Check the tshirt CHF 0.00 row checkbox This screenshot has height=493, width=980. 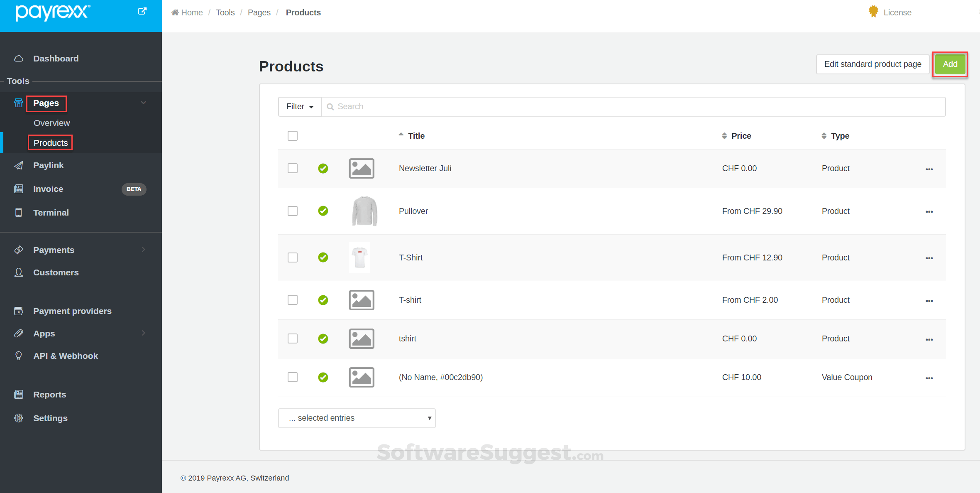pos(293,338)
